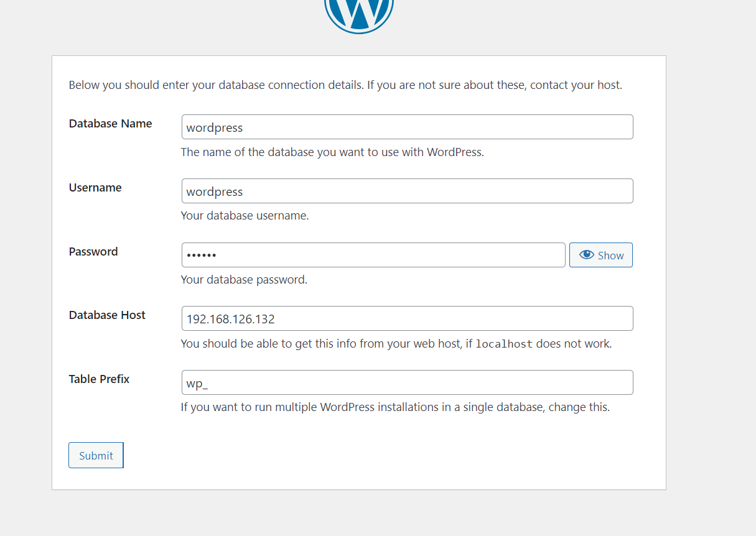Click into the Username text box

click(x=407, y=191)
